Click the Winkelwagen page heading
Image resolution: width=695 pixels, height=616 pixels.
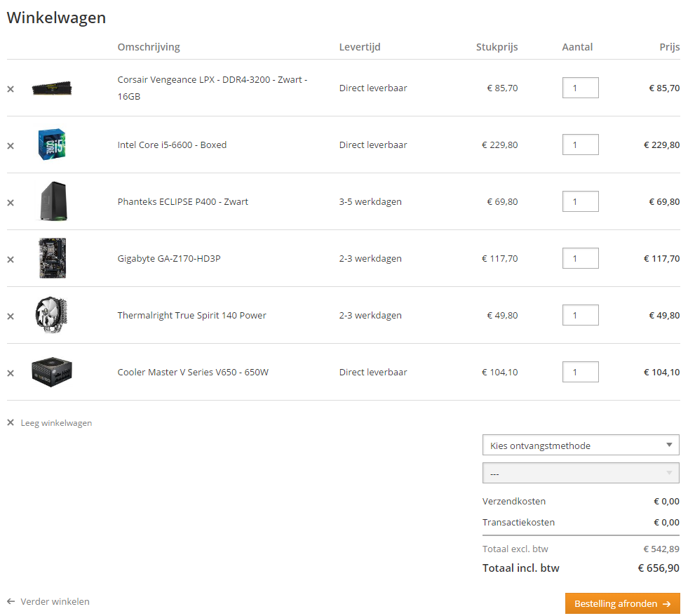[56, 18]
